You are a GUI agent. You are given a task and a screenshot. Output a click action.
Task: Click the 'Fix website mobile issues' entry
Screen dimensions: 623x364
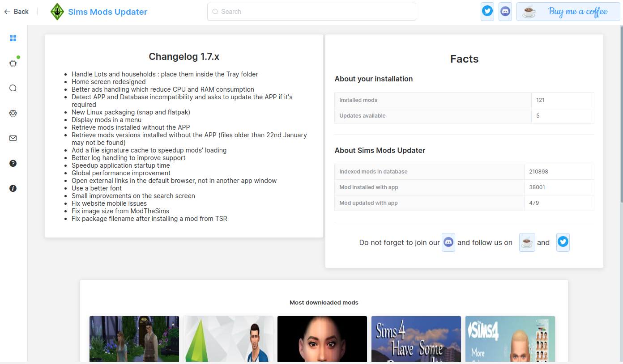tap(109, 203)
